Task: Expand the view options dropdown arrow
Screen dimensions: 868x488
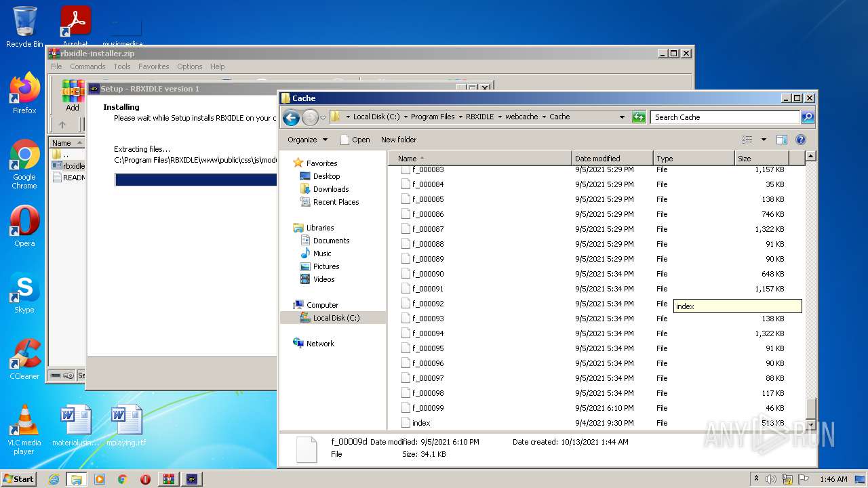Action: coord(764,140)
